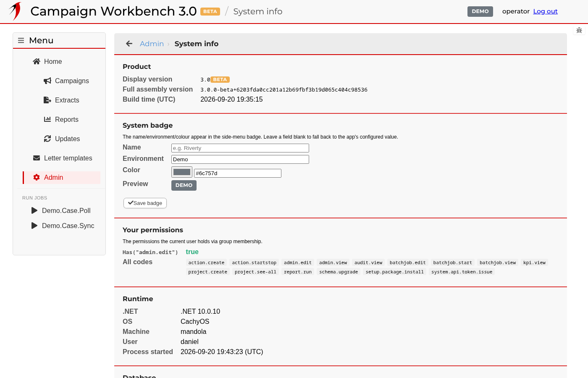The height and width of the screenshot is (378, 588).
Task: Click the setup.package.install permission code
Action: (x=395, y=272)
